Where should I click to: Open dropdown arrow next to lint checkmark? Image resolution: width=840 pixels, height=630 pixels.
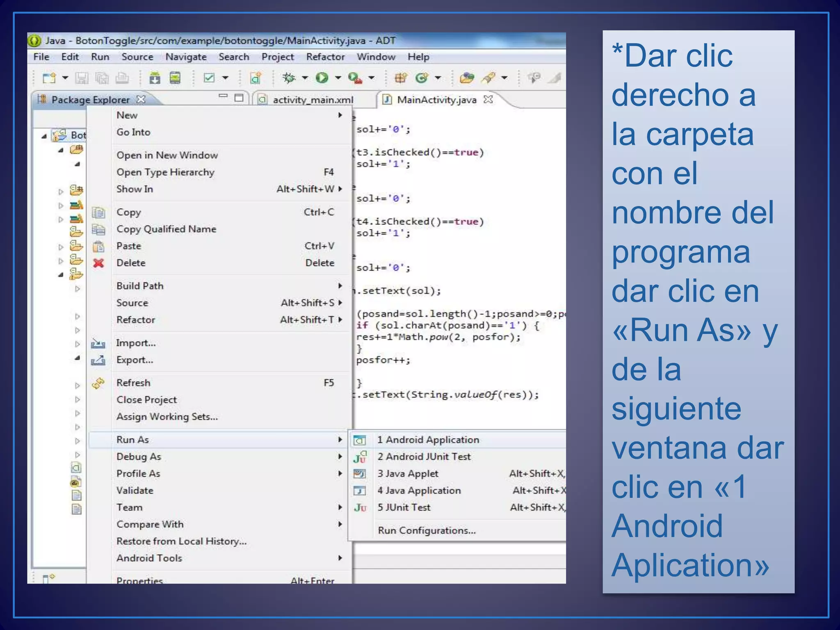click(225, 78)
